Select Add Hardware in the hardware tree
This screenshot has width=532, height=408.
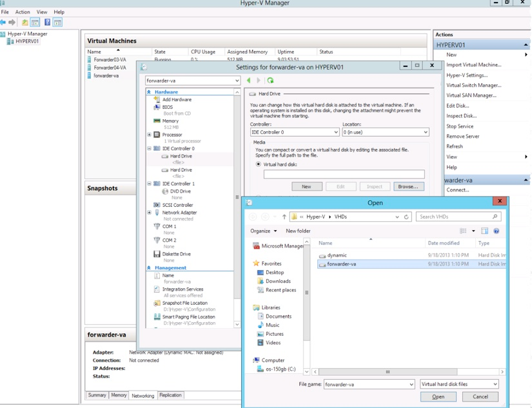click(x=177, y=99)
